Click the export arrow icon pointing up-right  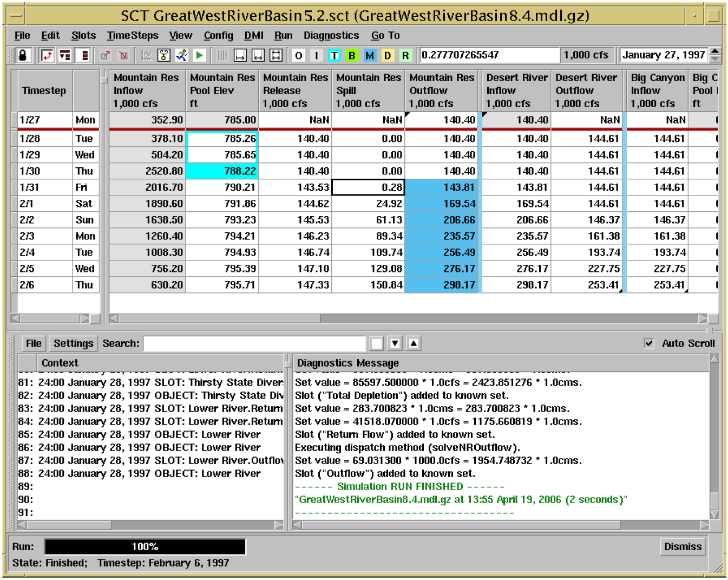(x=106, y=55)
